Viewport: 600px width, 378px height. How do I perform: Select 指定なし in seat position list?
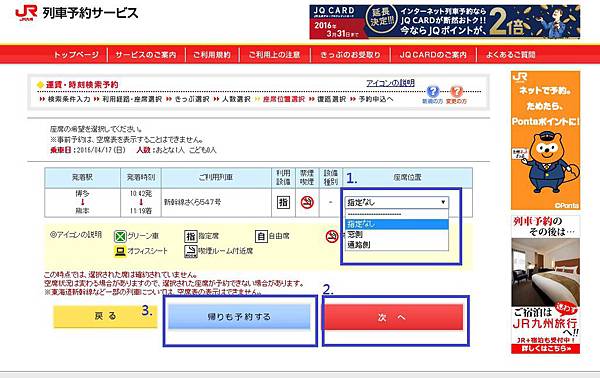click(397, 224)
